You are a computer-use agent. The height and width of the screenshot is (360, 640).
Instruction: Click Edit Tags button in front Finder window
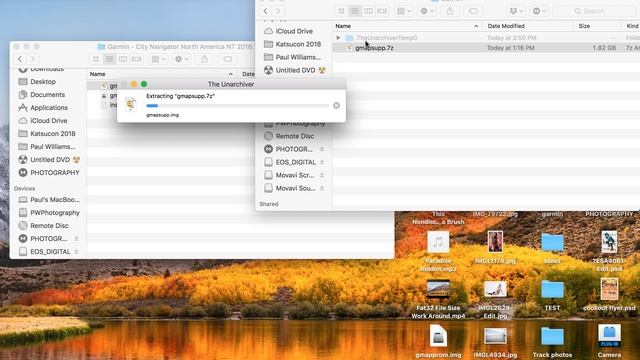click(x=473, y=11)
